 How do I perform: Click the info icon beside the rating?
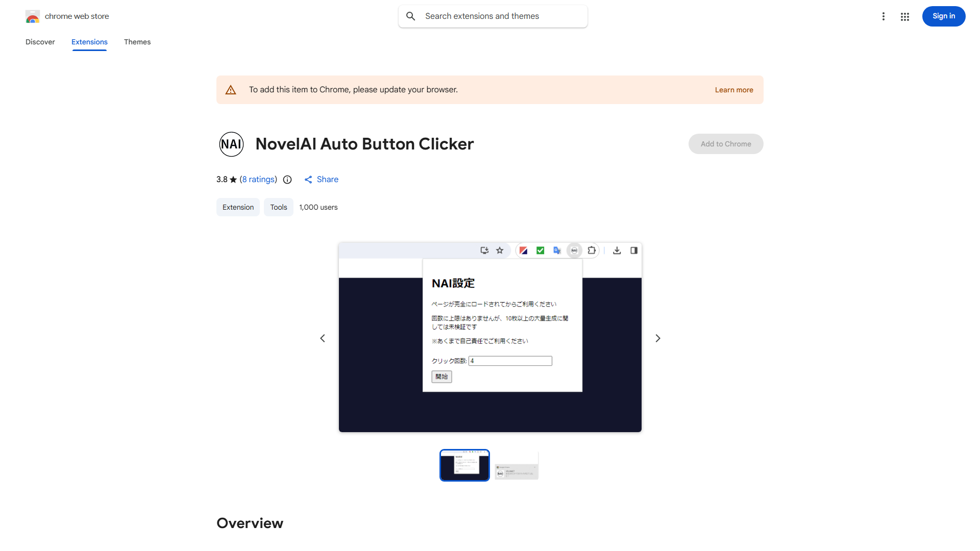(x=287, y=180)
